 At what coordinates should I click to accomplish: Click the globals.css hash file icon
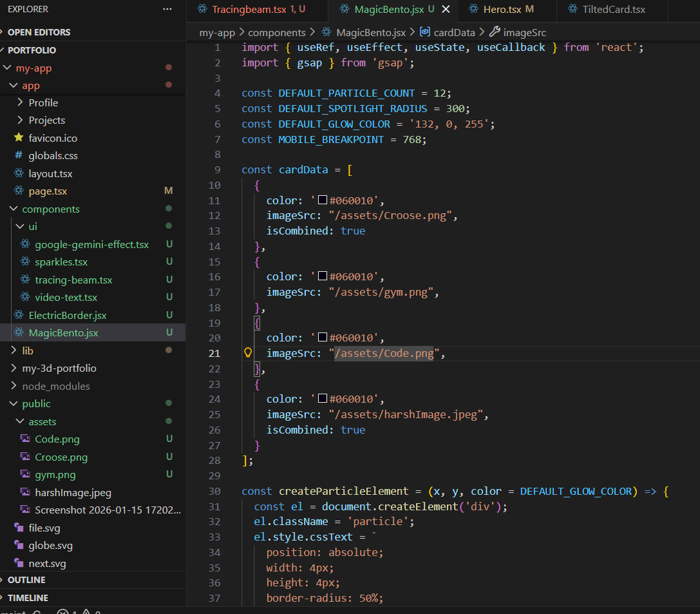(x=18, y=155)
